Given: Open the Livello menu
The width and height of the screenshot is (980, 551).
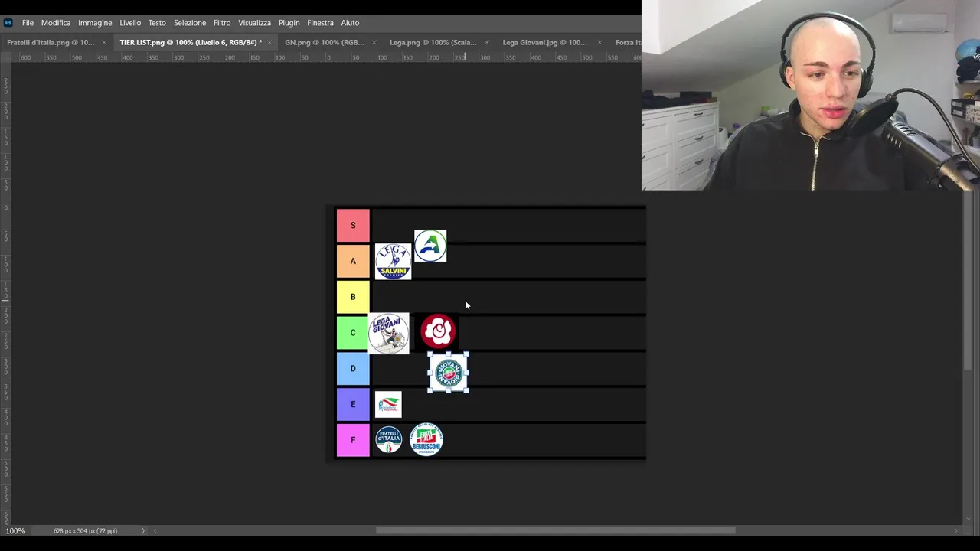Looking at the screenshot, I should pyautogui.click(x=130, y=23).
